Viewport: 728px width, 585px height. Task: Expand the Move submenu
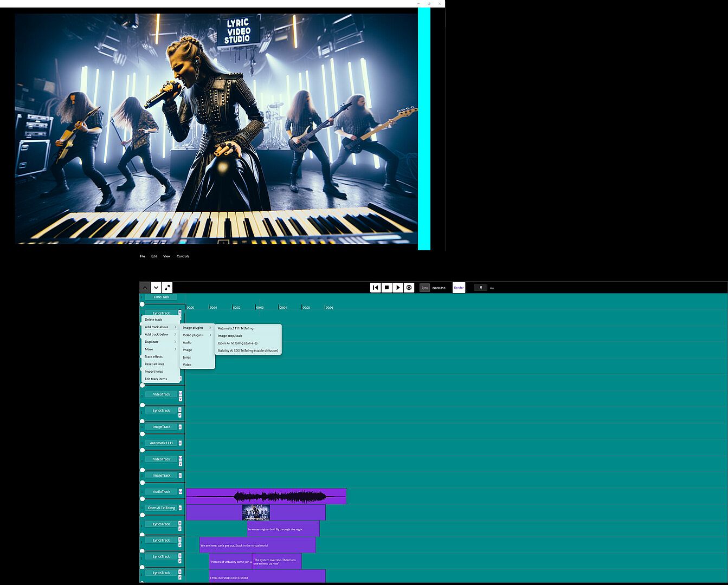[x=160, y=349]
